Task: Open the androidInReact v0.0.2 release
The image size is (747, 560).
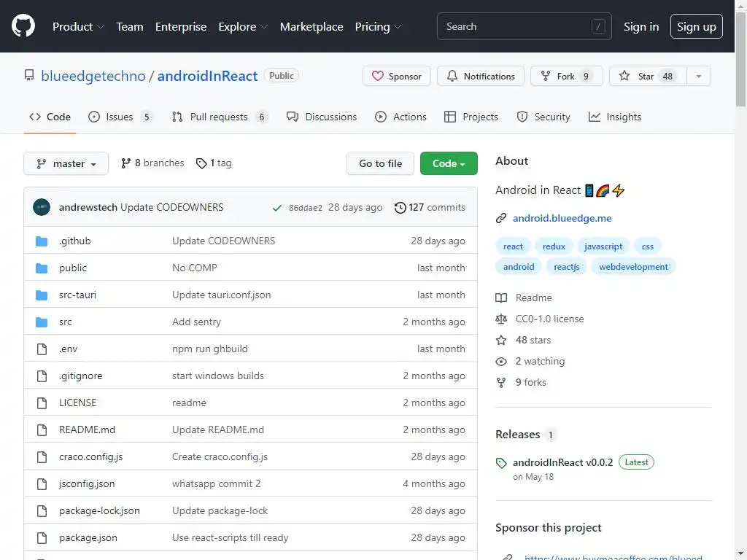Action: coord(562,463)
